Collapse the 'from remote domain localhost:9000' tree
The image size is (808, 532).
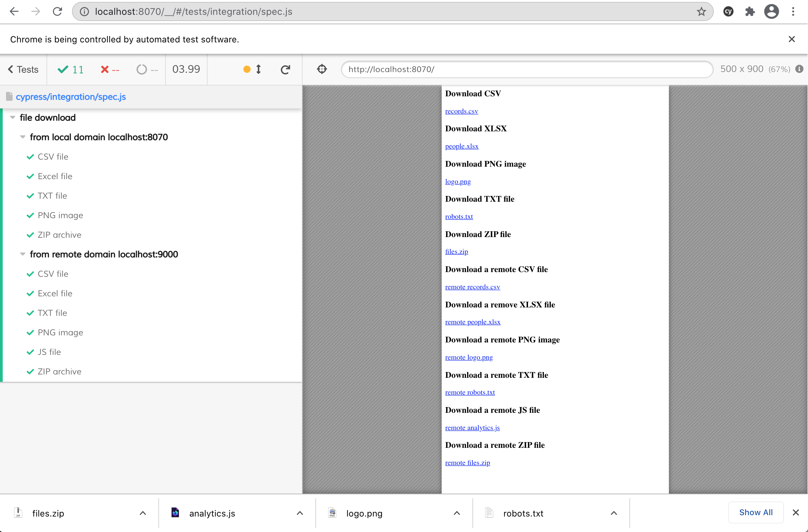[x=21, y=254]
